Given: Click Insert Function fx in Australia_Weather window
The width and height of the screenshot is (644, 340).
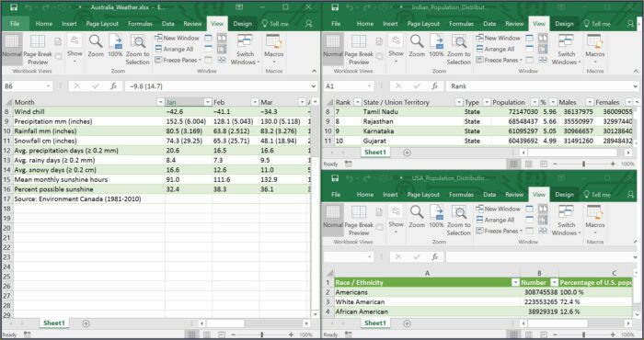Looking at the screenshot, I should pos(114,86).
